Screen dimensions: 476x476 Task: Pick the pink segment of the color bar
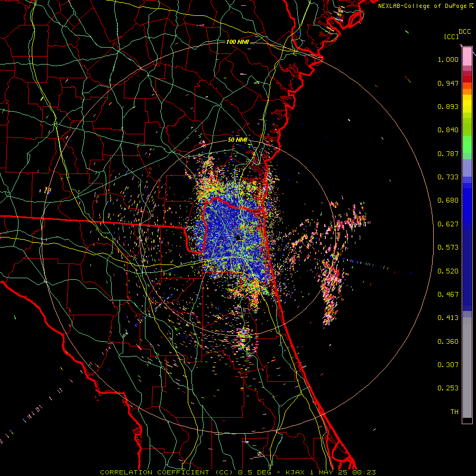coord(467,57)
